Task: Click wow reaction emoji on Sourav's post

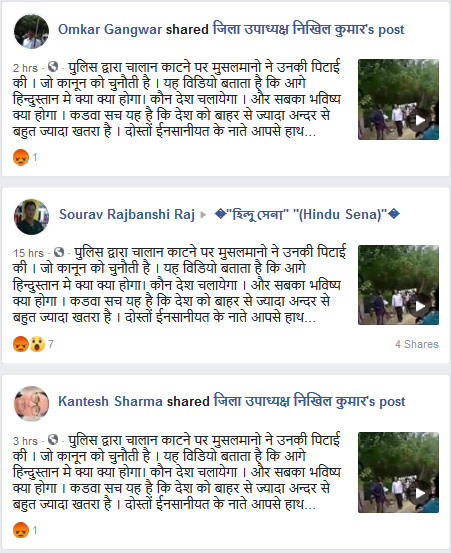Action: [37, 344]
